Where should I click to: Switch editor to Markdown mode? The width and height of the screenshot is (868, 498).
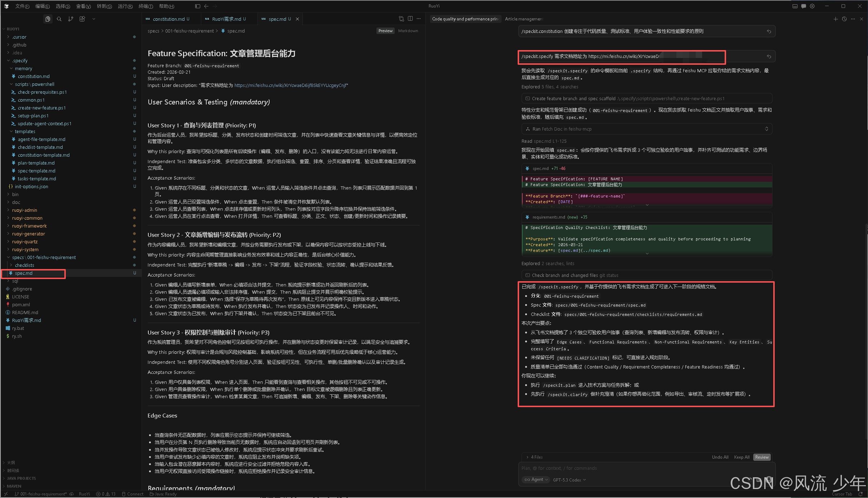408,31
